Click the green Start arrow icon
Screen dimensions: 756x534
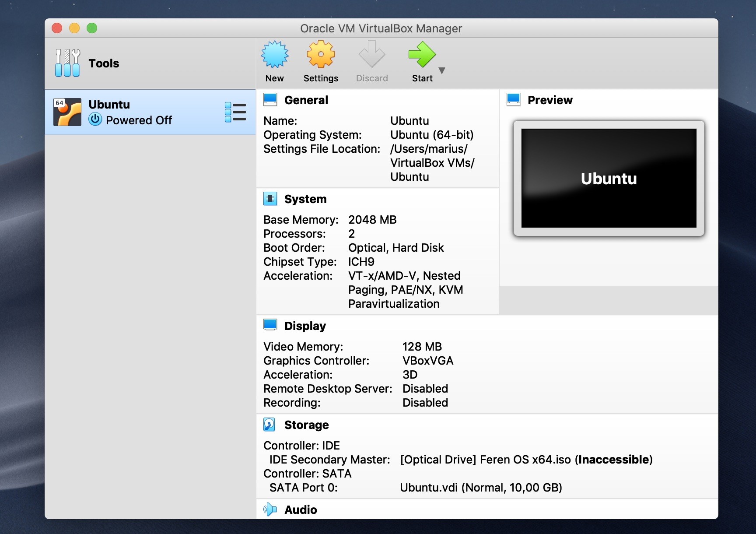point(422,55)
